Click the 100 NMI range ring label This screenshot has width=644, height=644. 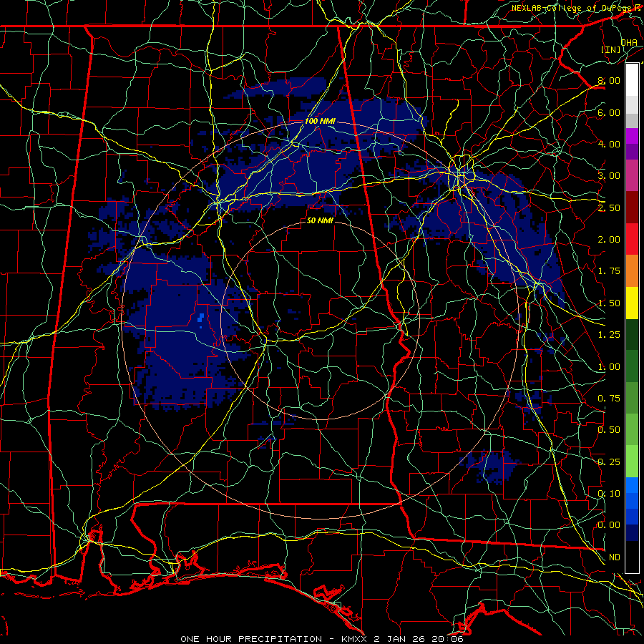coord(320,121)
